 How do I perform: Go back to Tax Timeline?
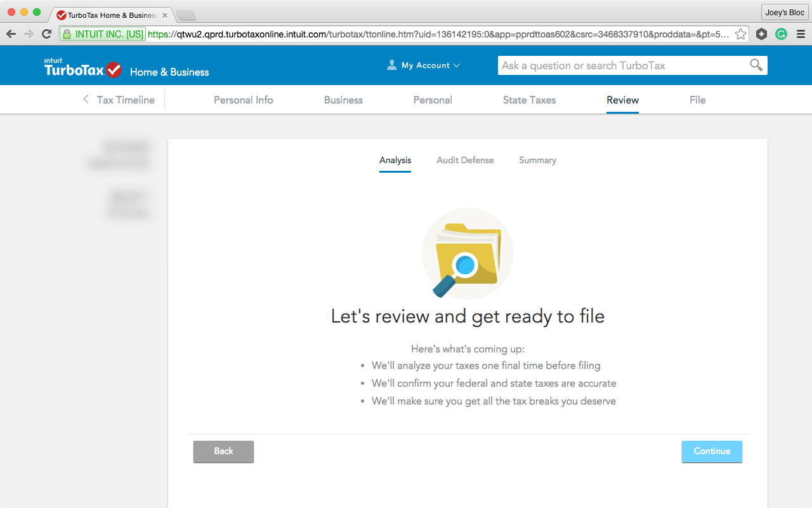(119, 100)
